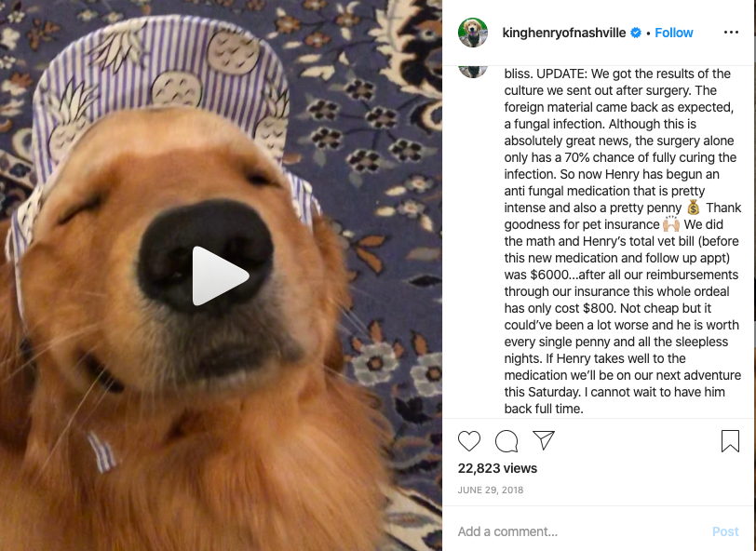Open the kinghenryofnashville username link

coord(563,33)
